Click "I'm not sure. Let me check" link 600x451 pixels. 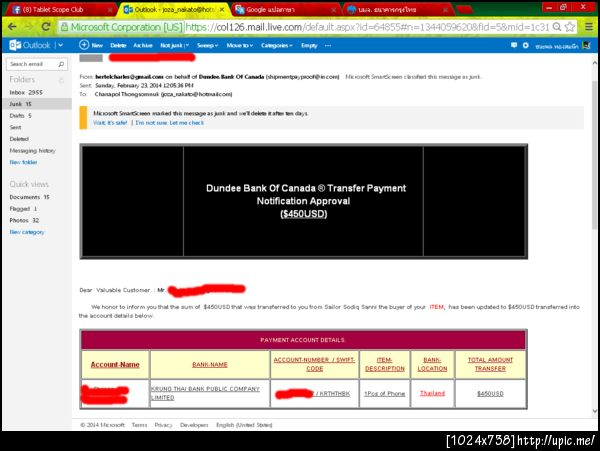170,122
